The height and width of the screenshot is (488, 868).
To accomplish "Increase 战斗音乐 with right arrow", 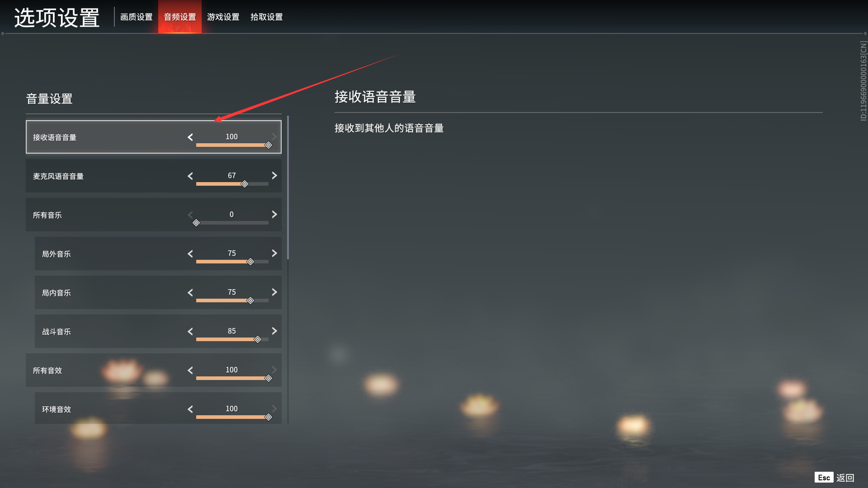I will pyautogui.click(x=274, y=331).
